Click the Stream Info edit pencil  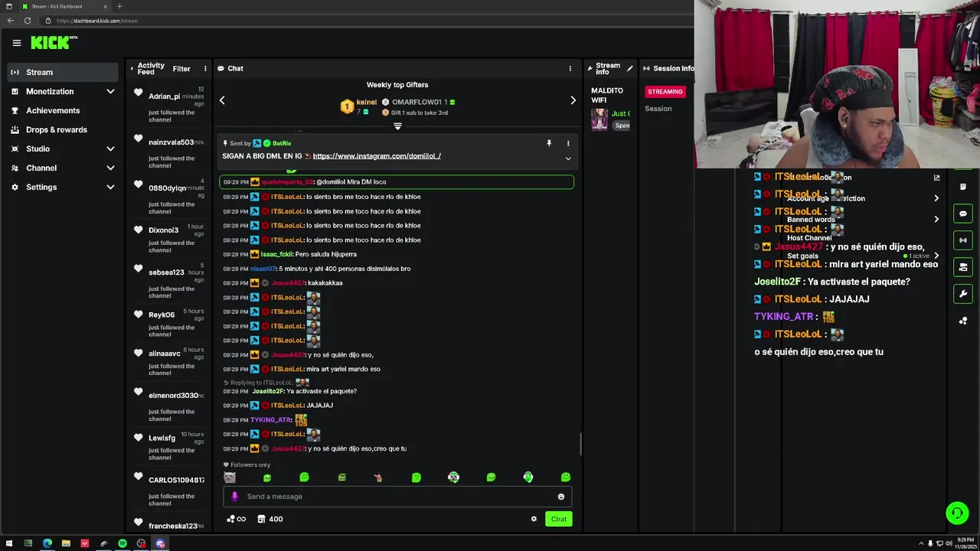[x=630, y=68]
